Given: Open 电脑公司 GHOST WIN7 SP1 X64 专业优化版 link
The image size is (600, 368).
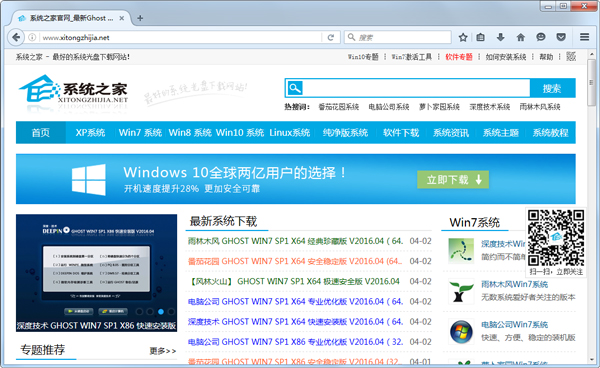Looking at the screenshot, I should (x=295, y=301).
